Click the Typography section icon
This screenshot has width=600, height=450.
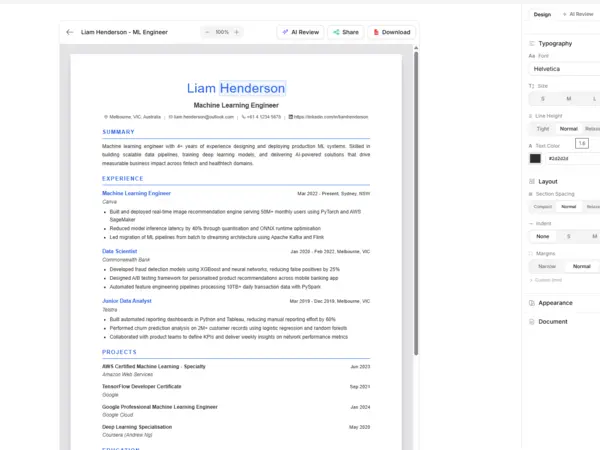point(532,44)
